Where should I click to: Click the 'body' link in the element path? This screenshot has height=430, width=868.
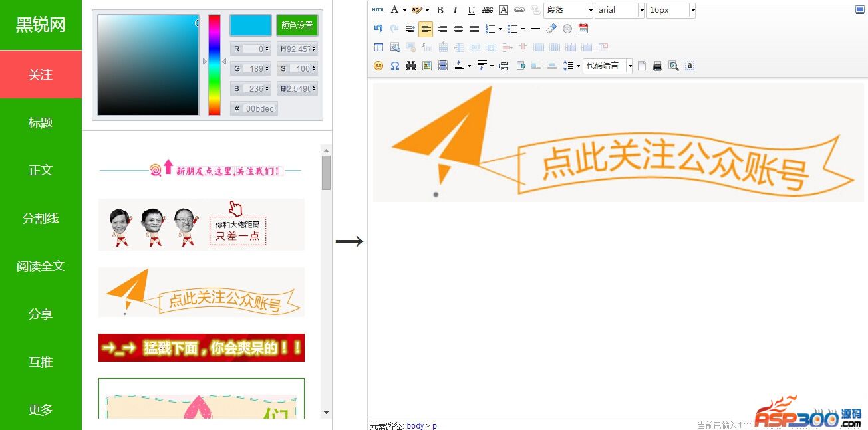coord(415,425)
